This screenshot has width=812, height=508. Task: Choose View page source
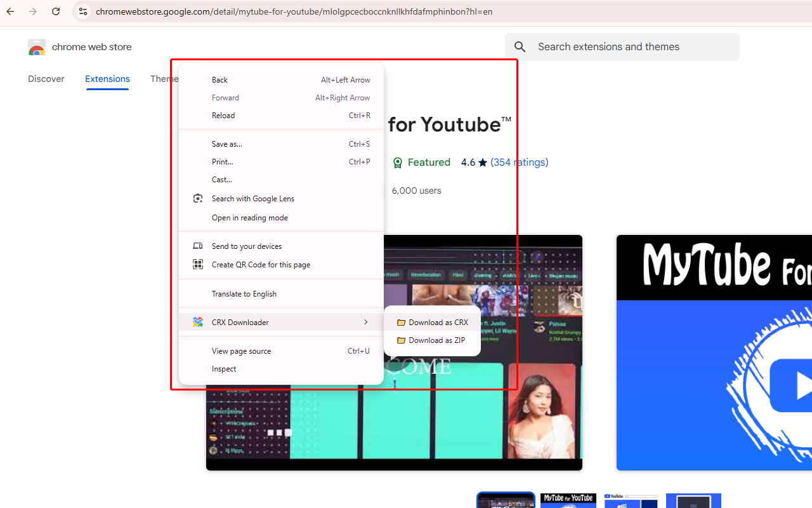click(x=282, y=351)
